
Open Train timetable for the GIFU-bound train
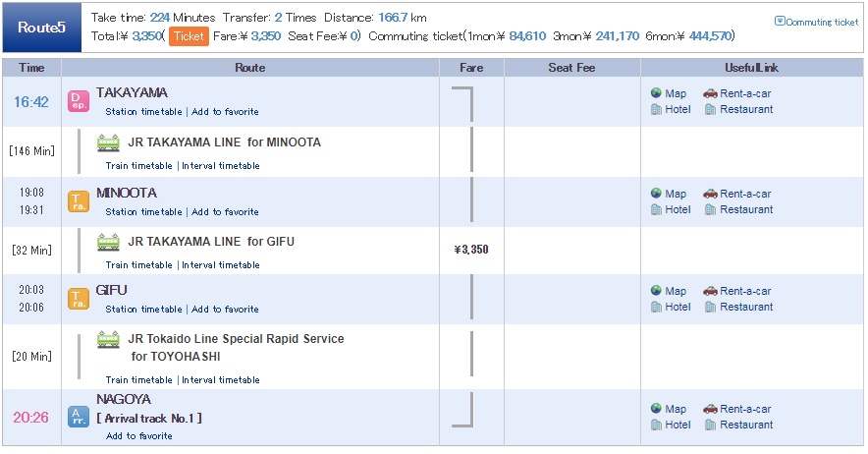[x=139, y=265]
